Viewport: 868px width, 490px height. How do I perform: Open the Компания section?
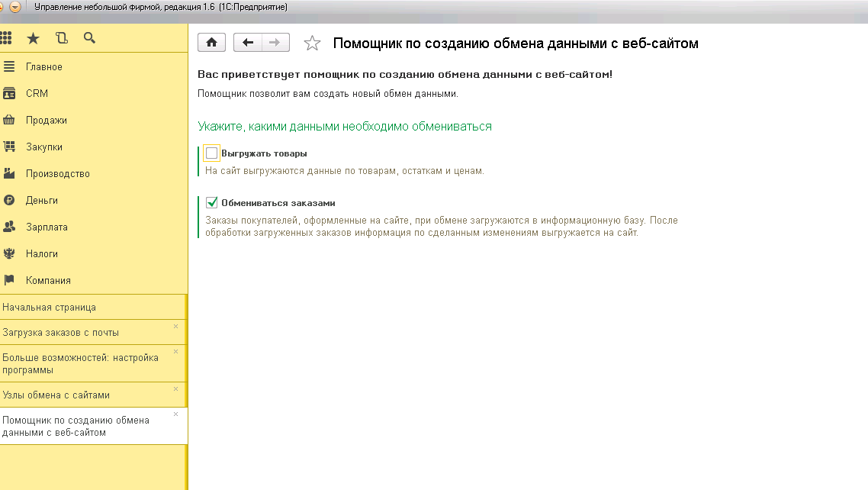coord(48,281)
